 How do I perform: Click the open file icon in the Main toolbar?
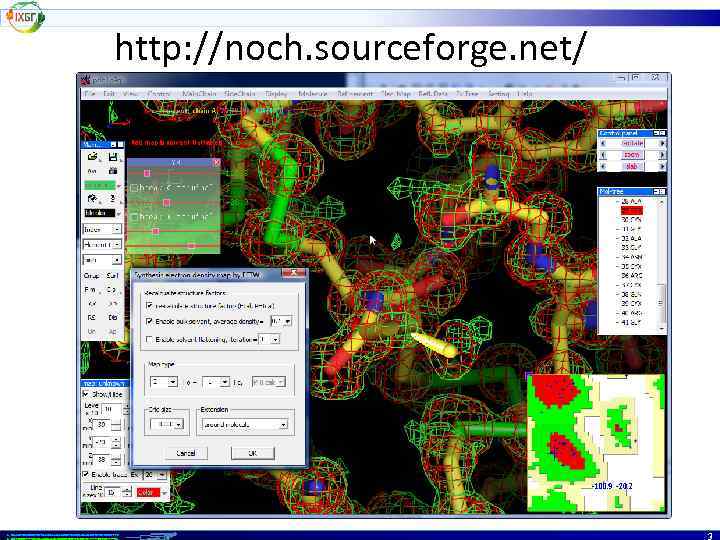(93, 157)
